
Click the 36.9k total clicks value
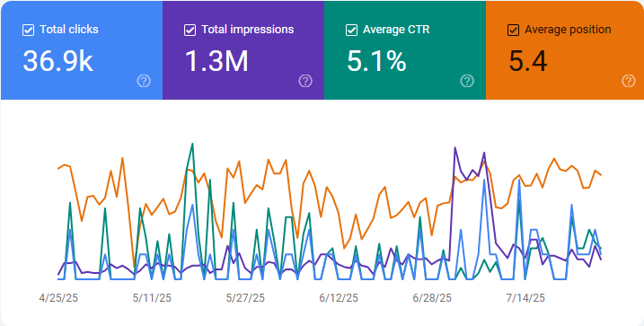57,61
